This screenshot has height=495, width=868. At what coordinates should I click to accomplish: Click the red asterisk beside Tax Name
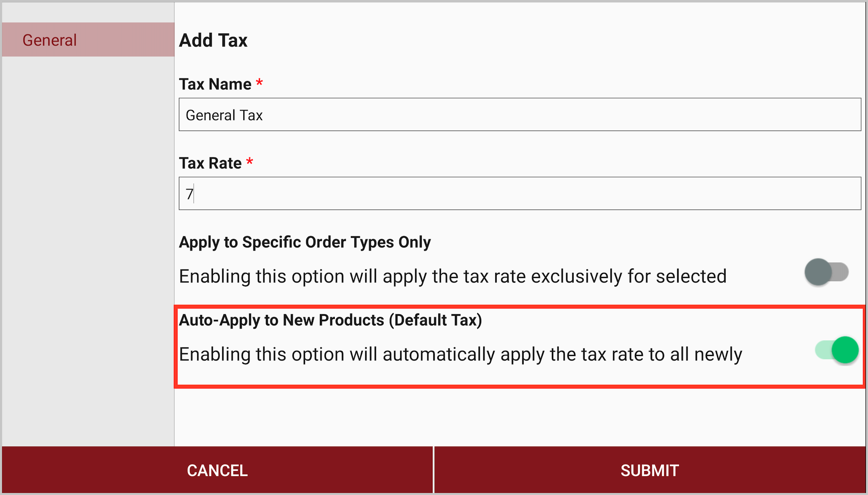click(259, 82)
